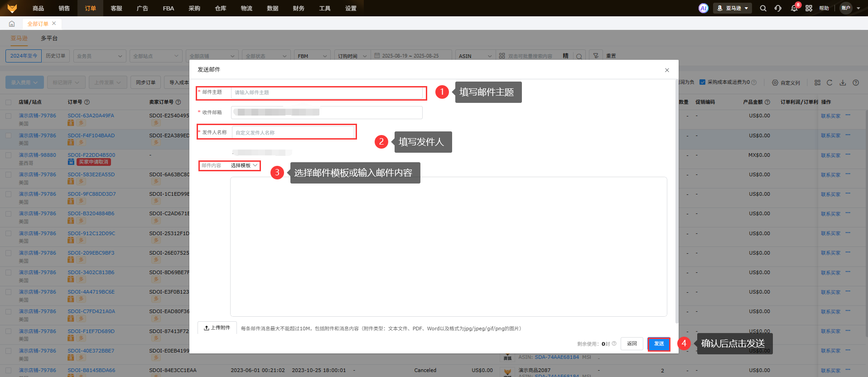Open the 销售 menu in the top navigation
The image size is (868, 377).
tap(64, 8)
